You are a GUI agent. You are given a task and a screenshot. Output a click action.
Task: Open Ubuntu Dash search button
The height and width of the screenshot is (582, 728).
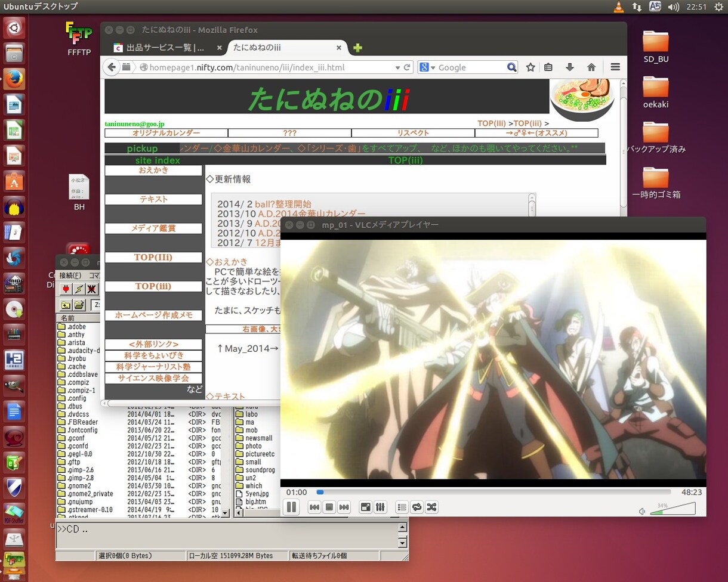(x=14, y=27)
